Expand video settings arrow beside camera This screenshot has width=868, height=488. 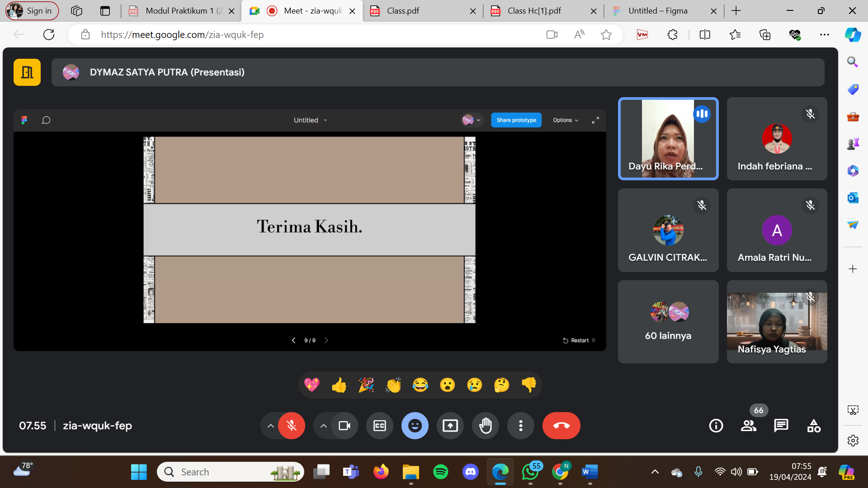(x=324, y=426)
